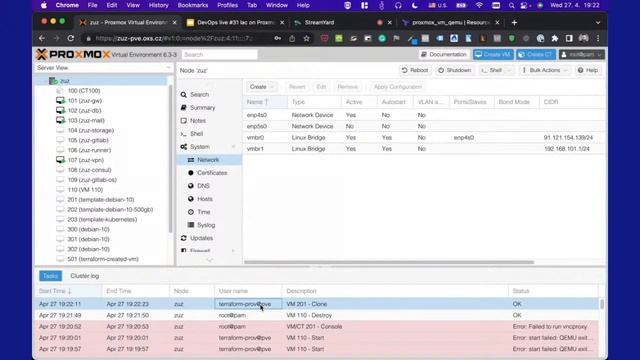Select the VM/CT 201 - Console task

click(317, 327)
